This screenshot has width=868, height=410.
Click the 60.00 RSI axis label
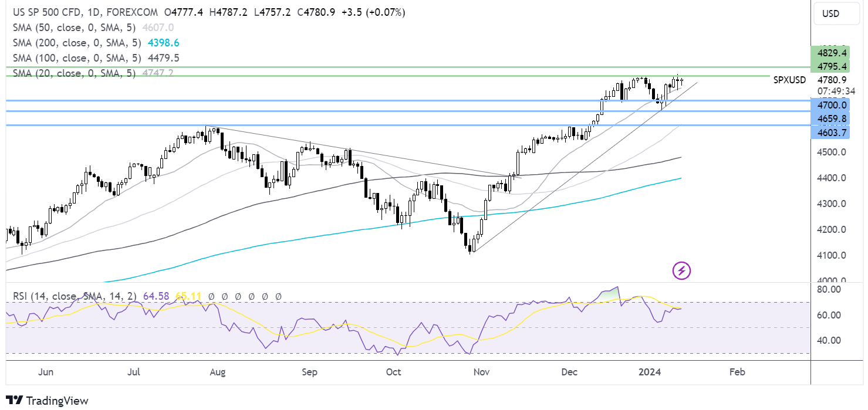click(829, 315)
